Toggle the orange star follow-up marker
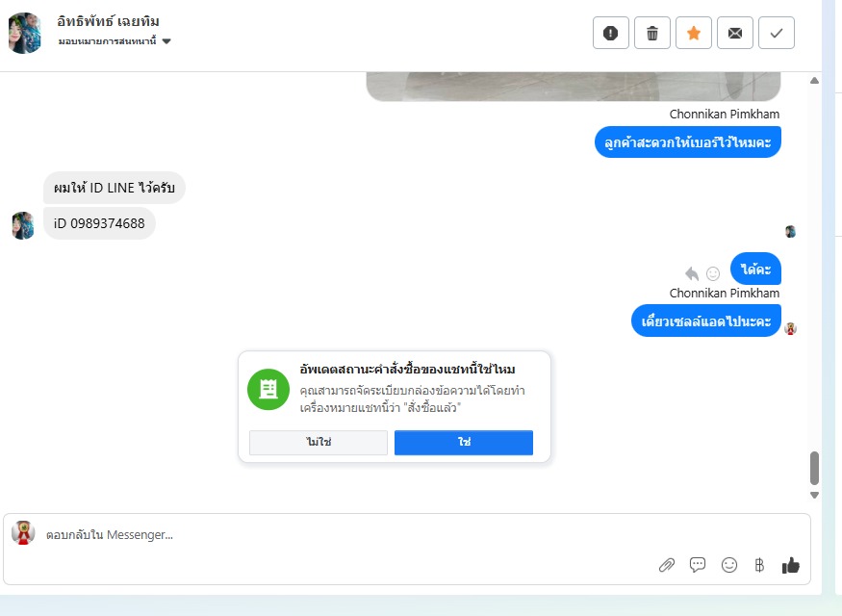 tap(693, 34)
